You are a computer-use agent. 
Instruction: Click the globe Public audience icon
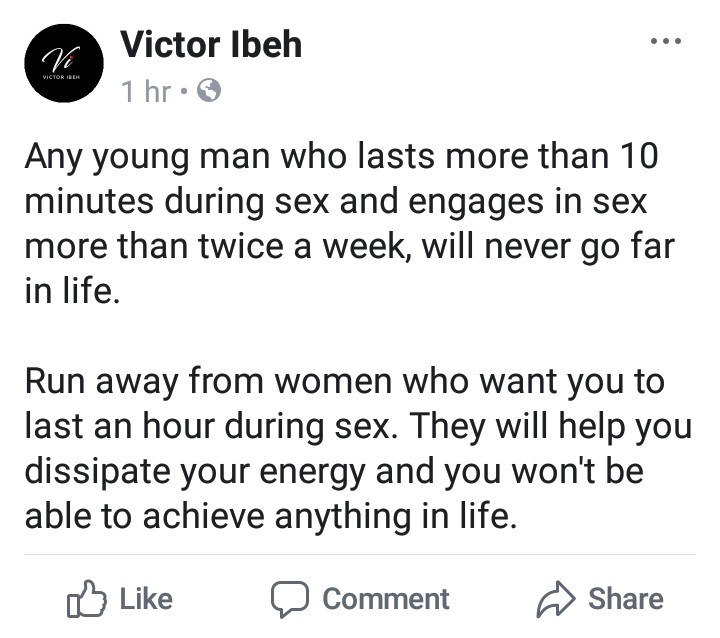207,92
